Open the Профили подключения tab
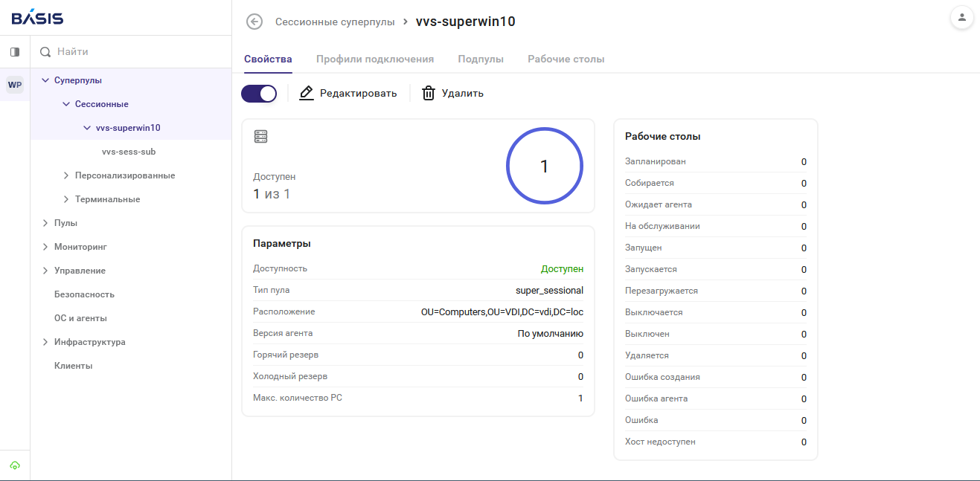Image resolution: width=980 pixels, height=481 pixels. click(x=375, y=58)
